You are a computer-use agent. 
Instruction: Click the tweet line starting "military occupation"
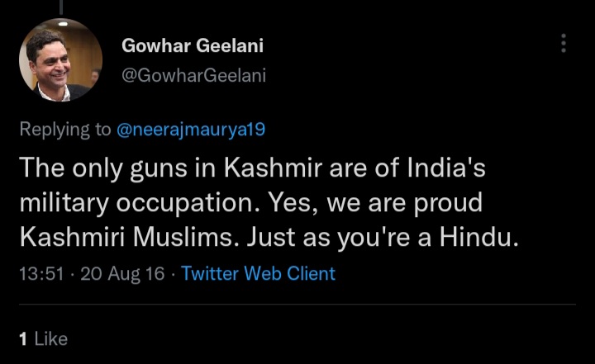point(250,202)
